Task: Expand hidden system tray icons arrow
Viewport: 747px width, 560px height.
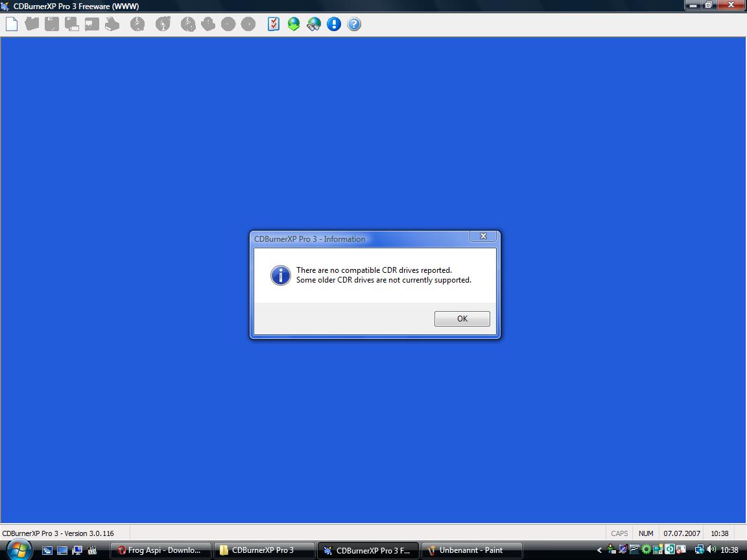Action: [599, 550]
